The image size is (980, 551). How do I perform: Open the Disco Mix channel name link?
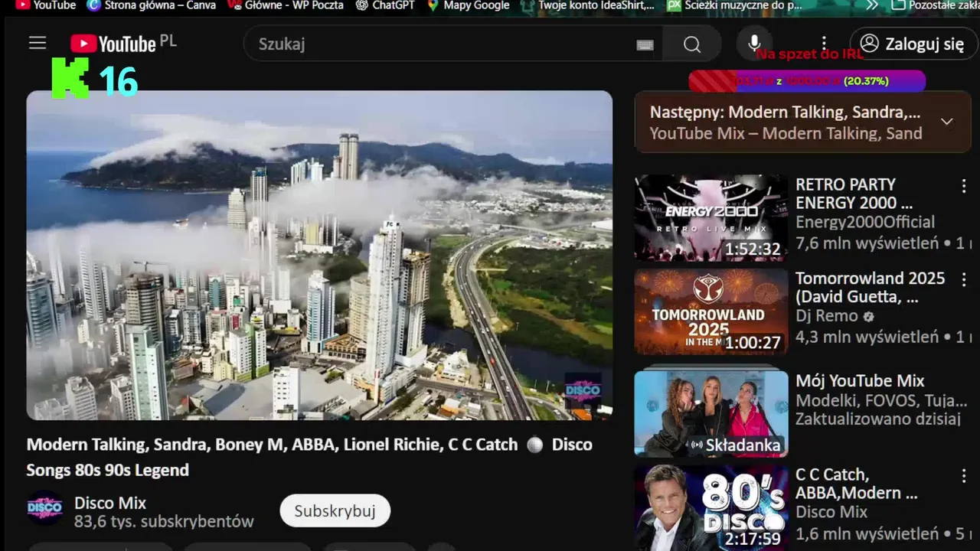pos(110,503)
